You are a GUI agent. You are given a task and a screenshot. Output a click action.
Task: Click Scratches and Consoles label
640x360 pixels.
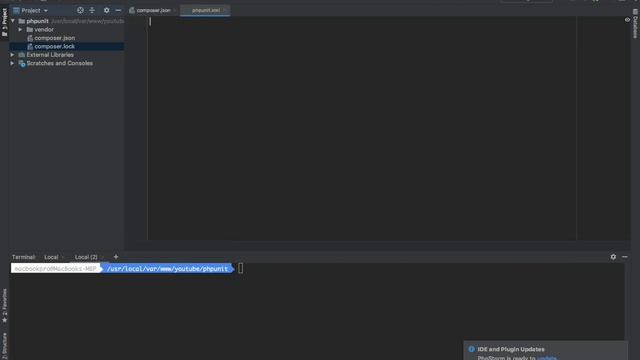pyautogui.click(x=60, y=63)
